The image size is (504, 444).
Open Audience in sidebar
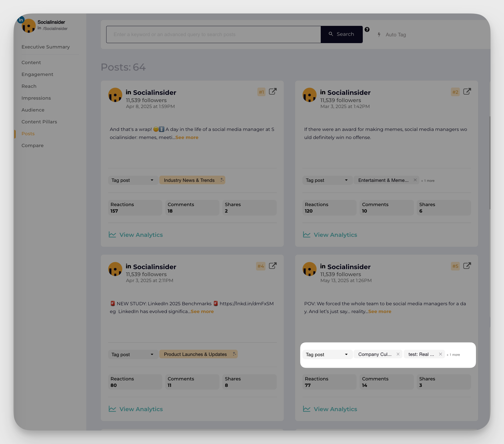[x=33, y=110]
